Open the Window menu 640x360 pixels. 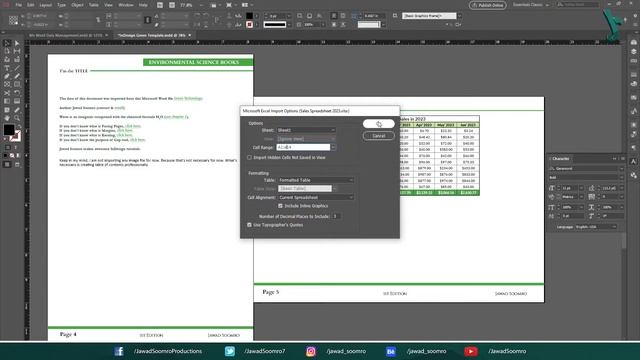pos(126,5)
